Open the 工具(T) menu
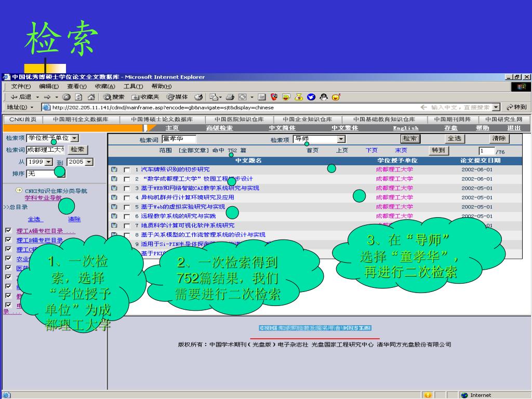532x399 pixels. point(134,86)
